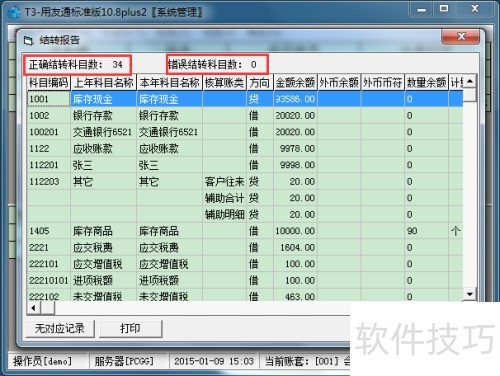Select account code 22210101 cell
Viewport: 500px width, 376px height.
coord(49,281)
